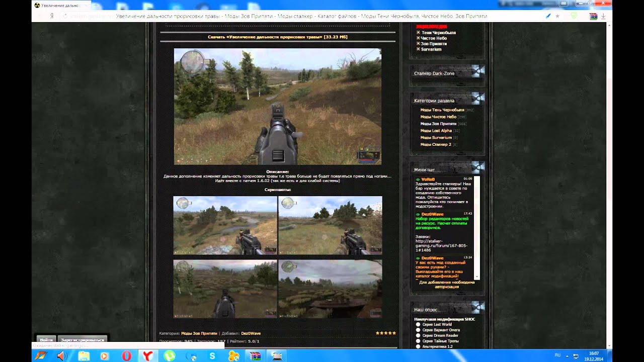644x362 pixels.
Task: Click radiation icon beside 'Категории раздела'
Action: click(x=477, y=98)
